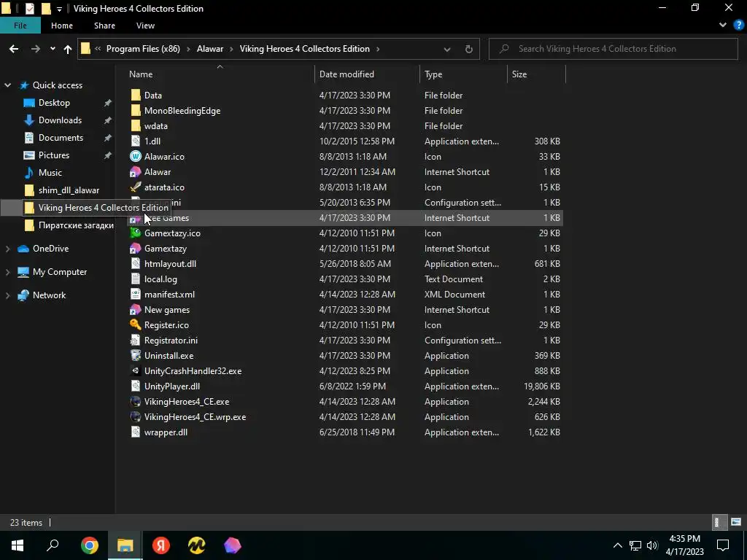The image size is (747, 560).
Task: Select the Alawar.ico file icon
Action: 136,156
